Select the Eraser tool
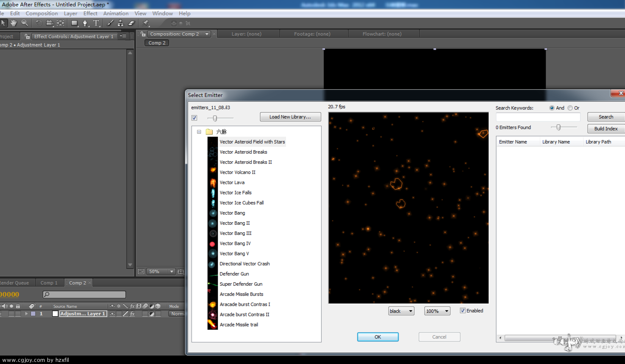This screenshot has height=364, width=625. coord(131,23)
